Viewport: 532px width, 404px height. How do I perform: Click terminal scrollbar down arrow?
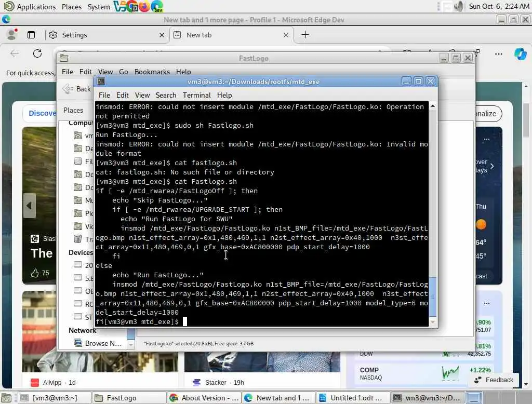[433, 322]
